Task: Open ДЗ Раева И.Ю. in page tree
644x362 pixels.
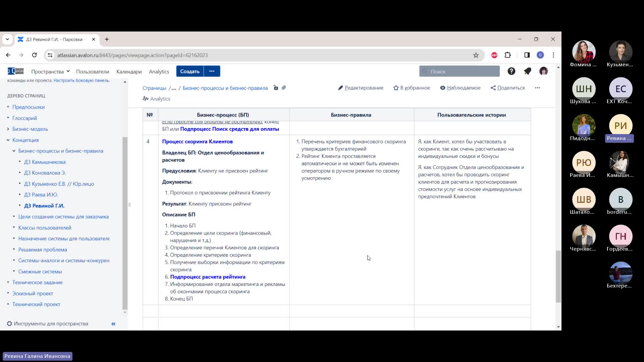Action: click(41, 195)
